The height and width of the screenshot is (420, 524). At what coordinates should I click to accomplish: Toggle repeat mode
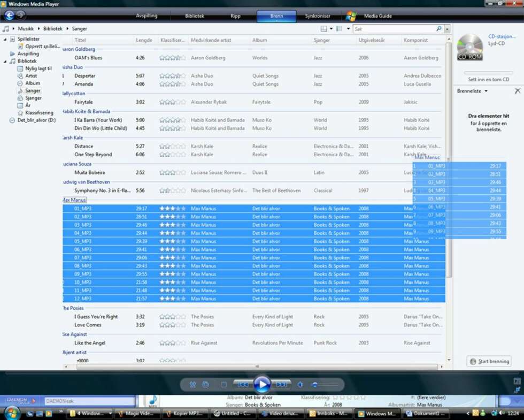[x=205, y=385]
